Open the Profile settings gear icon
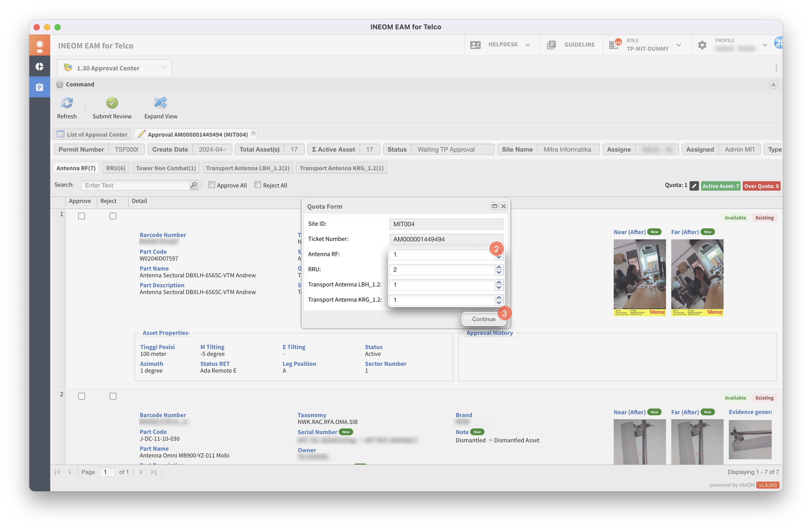This screenshot has height=530, width=812. 702,45
